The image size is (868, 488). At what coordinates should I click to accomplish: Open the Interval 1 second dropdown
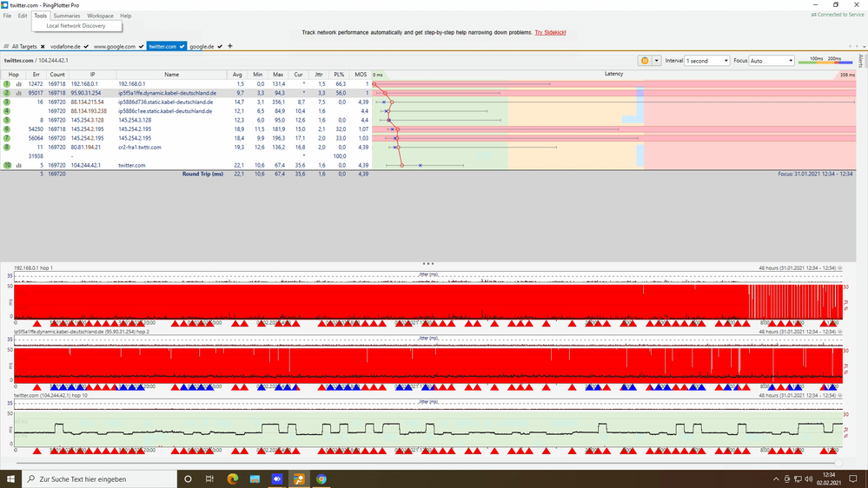pyautogui.click(x=707, y=61)
